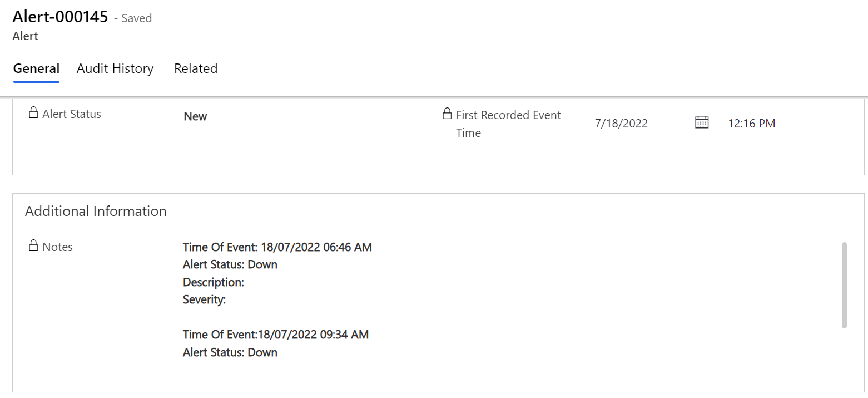
Task: Click the Severity line in Notes
Action: [x=205, y=299]
